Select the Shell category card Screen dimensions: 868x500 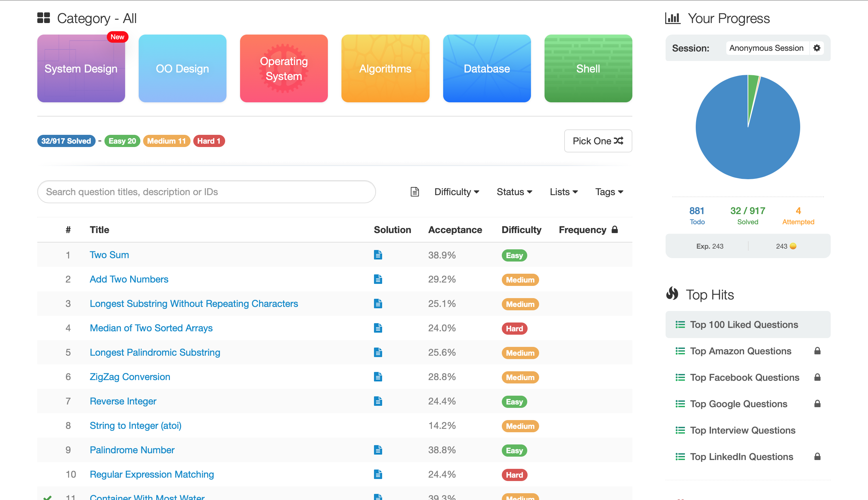point(588,68)
